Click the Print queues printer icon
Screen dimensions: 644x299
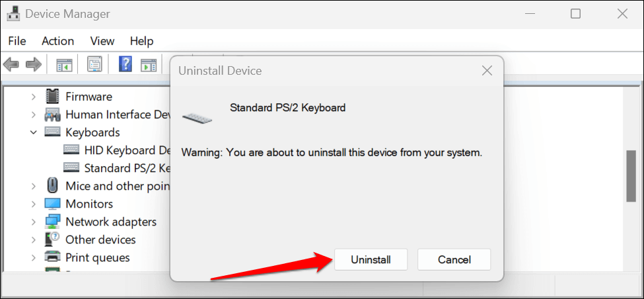(x=52, y=257)
